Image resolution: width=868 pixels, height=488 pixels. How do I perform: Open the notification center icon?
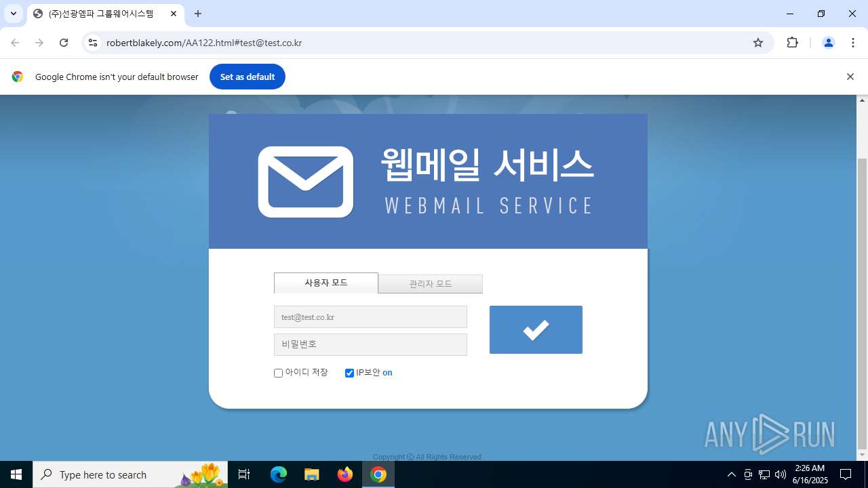[846, 474]
